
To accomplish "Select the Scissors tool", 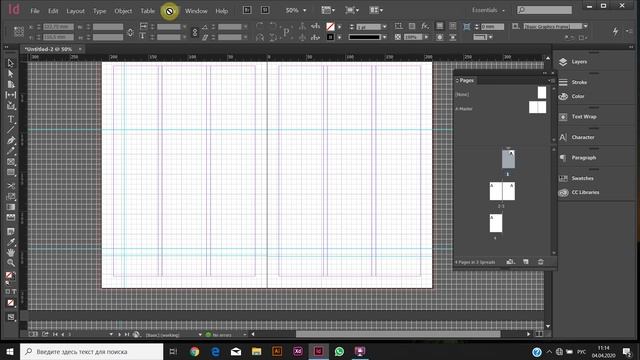I will click(11, 186).
